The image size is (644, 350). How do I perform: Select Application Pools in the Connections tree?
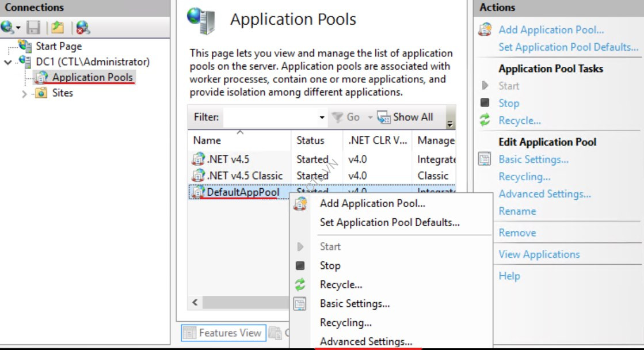tap(92, 77)
